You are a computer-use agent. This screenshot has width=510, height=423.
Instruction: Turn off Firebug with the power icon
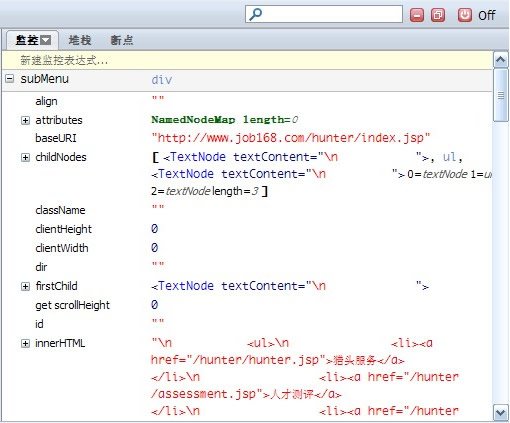465,15
